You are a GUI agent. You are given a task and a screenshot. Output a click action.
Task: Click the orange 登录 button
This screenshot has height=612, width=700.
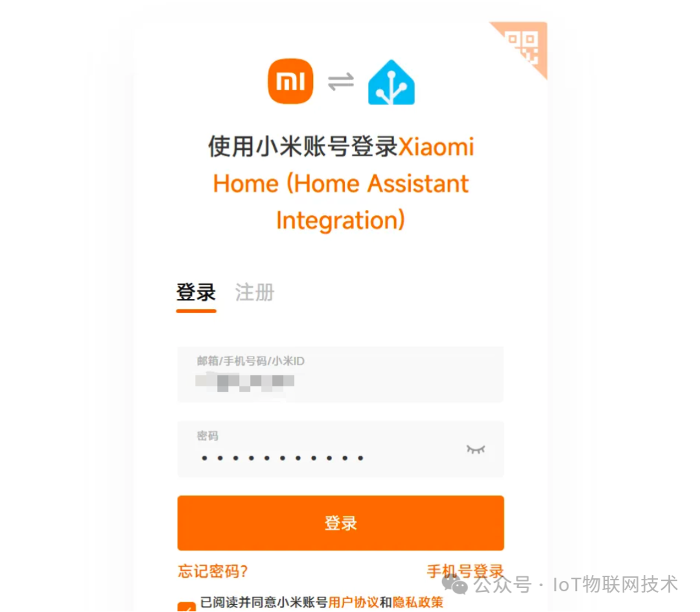[341, 523]
